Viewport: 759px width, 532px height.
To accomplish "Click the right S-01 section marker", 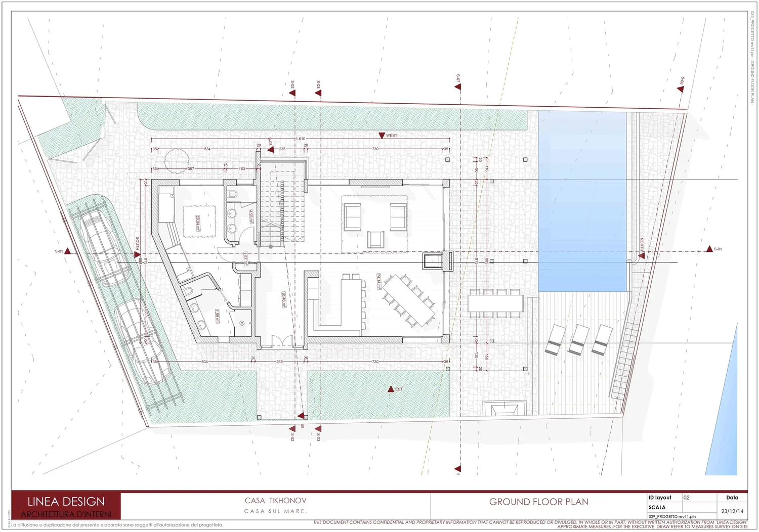I will click(x=709, y=249).
